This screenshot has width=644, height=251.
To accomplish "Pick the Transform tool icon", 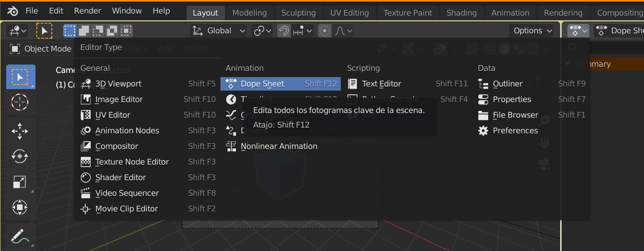I will (20, 207).
